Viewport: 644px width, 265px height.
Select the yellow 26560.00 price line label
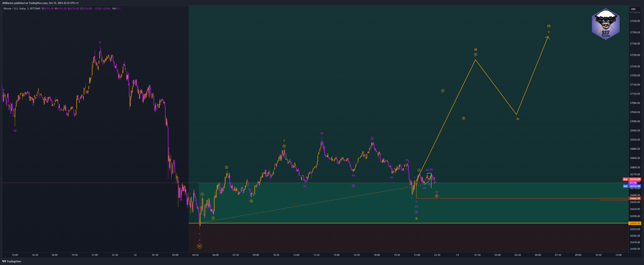pyautogui.click(x=635, y=223)
